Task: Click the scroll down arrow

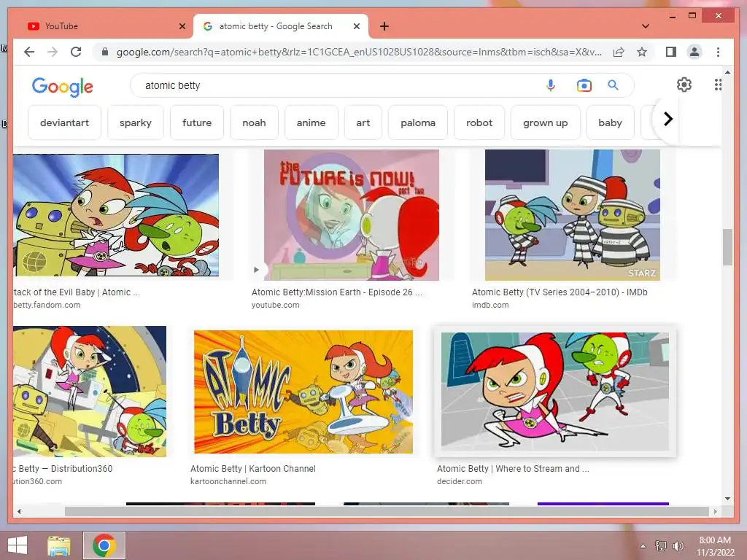Action: 727,499
